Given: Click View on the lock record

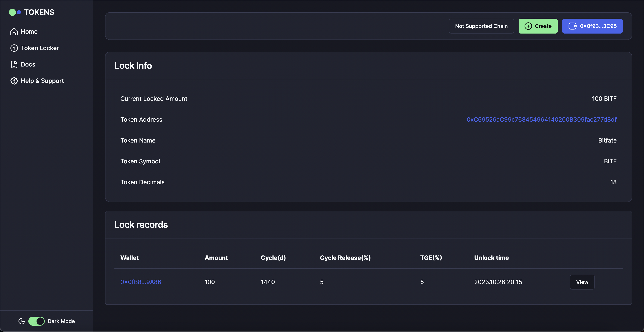Looking at the screenshot, I should point(582,282).
